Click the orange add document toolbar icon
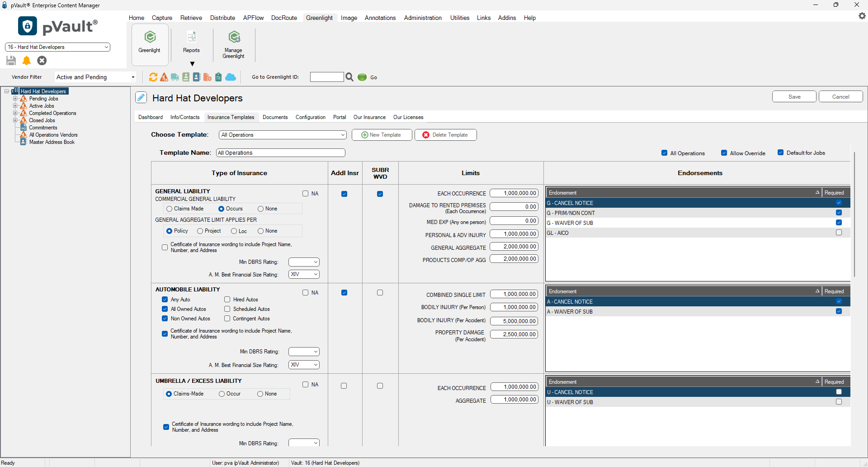 point(208,77)
